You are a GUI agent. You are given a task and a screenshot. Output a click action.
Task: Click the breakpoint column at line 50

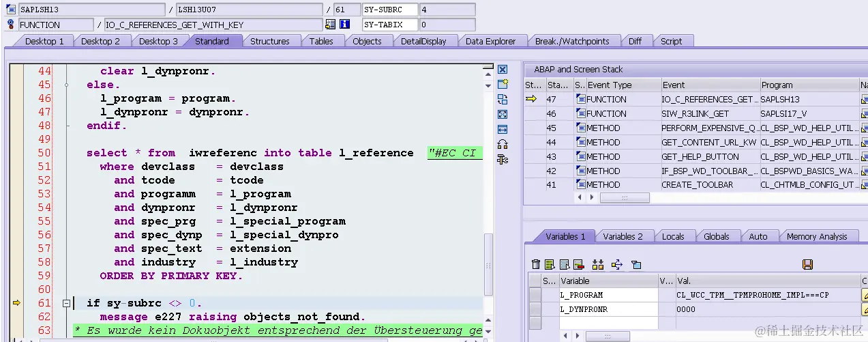16,153
